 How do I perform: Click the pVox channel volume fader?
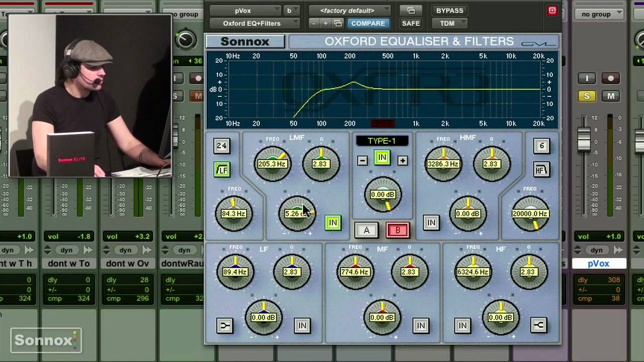click(584, 138)
